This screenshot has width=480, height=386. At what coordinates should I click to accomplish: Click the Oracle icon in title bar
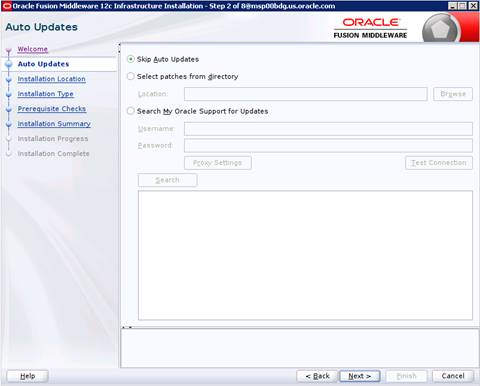pos(7,6)
